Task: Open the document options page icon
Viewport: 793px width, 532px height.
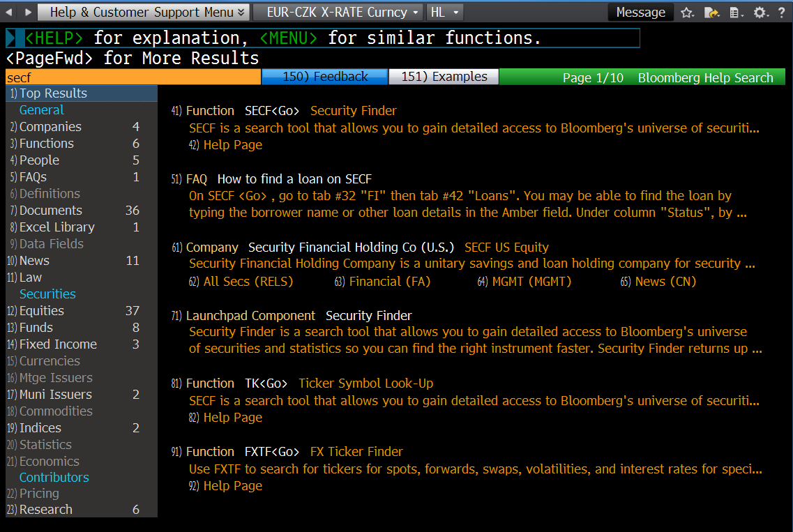Action: pyautogui.click(x=736, y=12)
